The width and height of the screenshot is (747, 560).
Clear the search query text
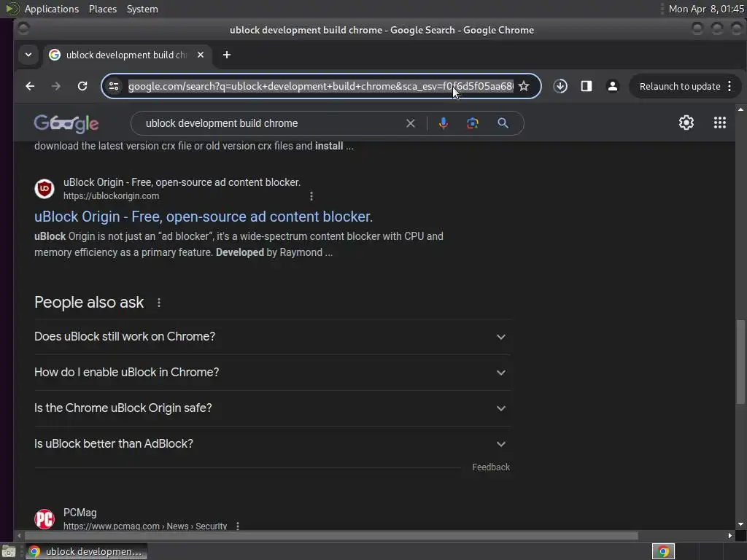pos(410,123)
